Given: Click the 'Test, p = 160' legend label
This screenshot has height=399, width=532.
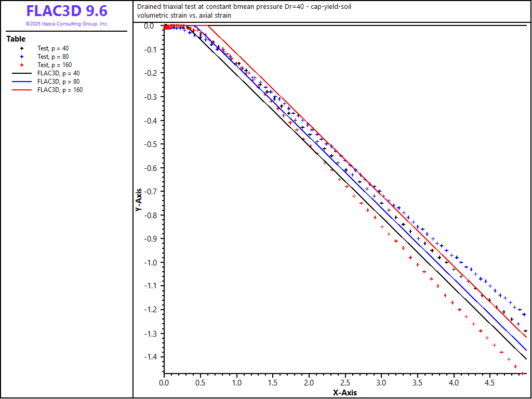Looking at the screenshot, I should pyautogui.click(x=55, y=65).
